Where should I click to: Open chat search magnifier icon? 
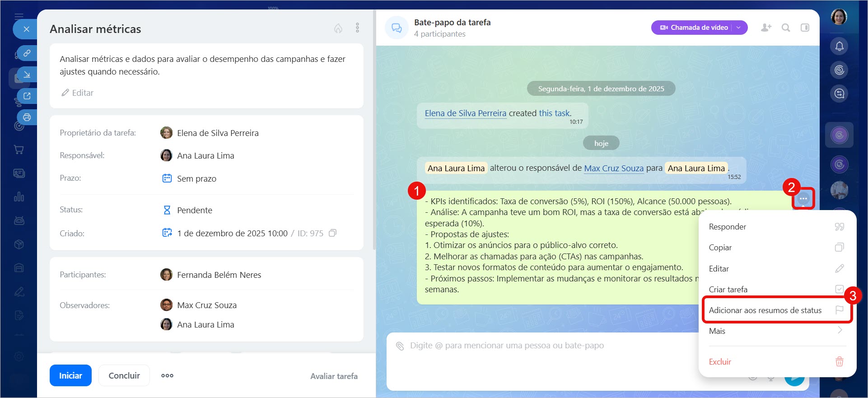click(x=786, y=28)
